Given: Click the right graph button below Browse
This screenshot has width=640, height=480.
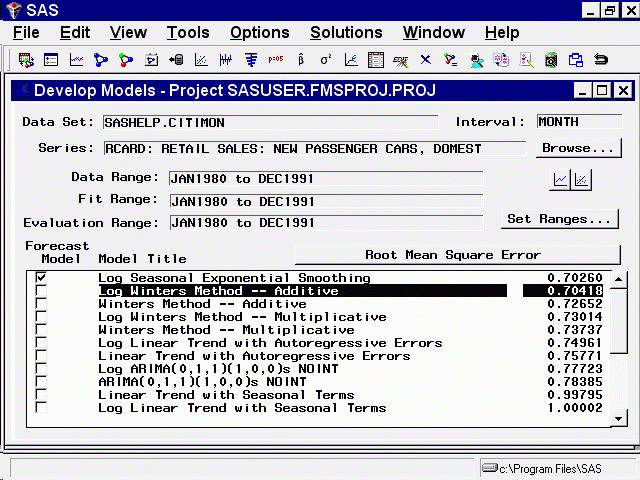Looking at the screenshot, I should 581,180.
